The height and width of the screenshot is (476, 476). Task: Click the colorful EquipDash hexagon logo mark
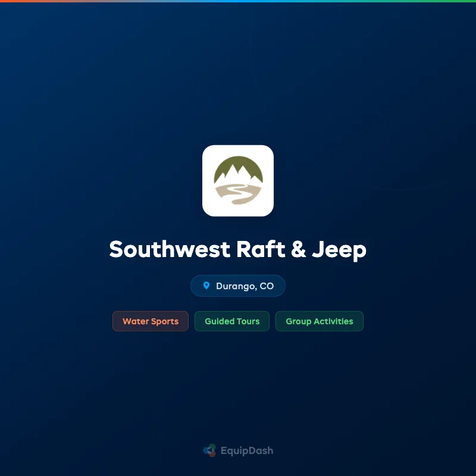click(x=210, y=450)
